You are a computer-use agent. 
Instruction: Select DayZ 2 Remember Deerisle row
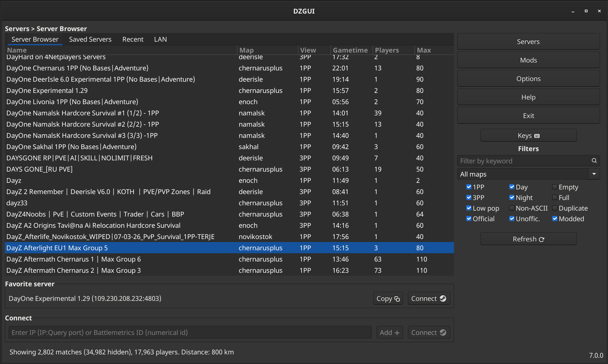pyautogui.click(x=229, y=192)
